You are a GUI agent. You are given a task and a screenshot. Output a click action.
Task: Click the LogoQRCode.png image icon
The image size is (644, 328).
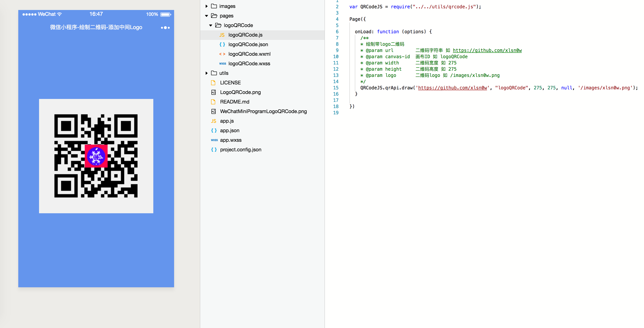[214, 92]
